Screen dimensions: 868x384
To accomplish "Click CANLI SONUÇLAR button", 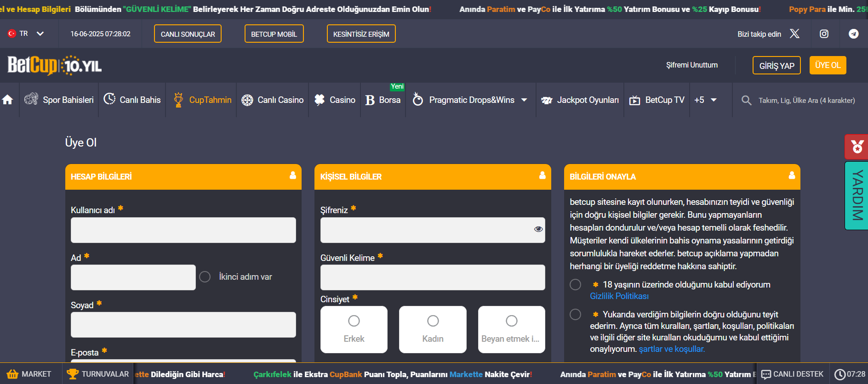I will [188, 34].
